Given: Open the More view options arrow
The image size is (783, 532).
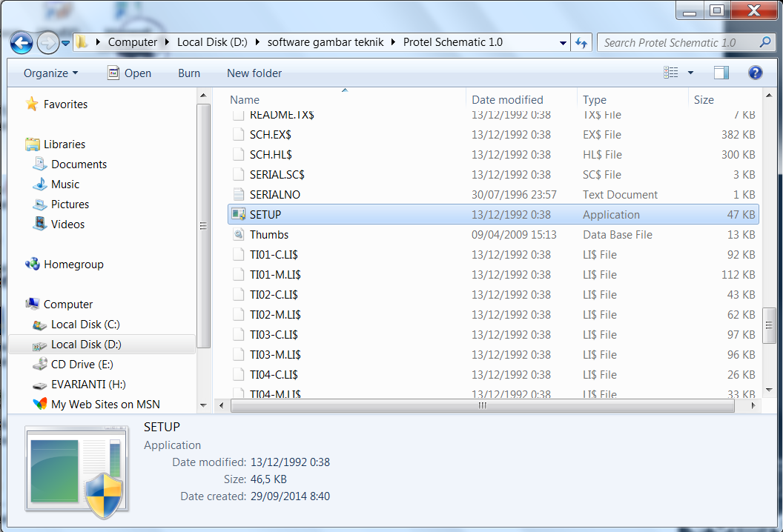Looking at the screenshot, I should 690,73.
